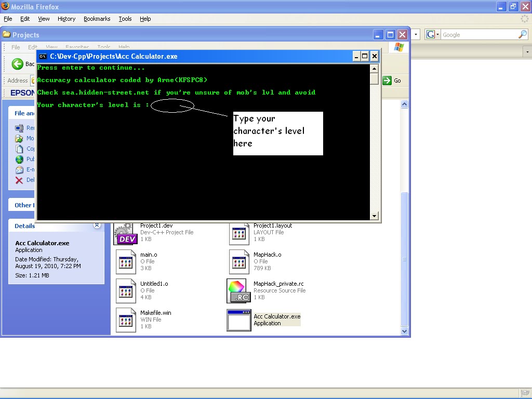The image size is (532, 399).
Task: Click the Project1.layout file name
Action: [x=273, y=225]
